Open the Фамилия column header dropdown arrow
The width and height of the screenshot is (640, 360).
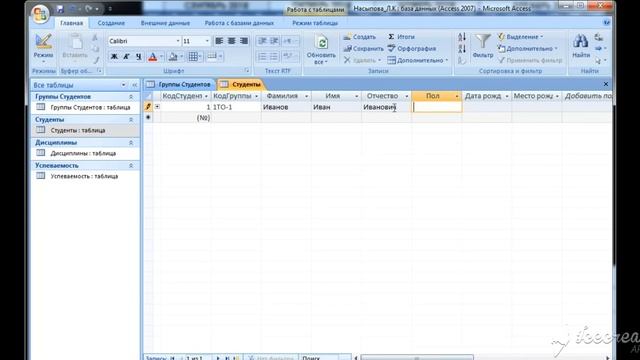[306, 96]
